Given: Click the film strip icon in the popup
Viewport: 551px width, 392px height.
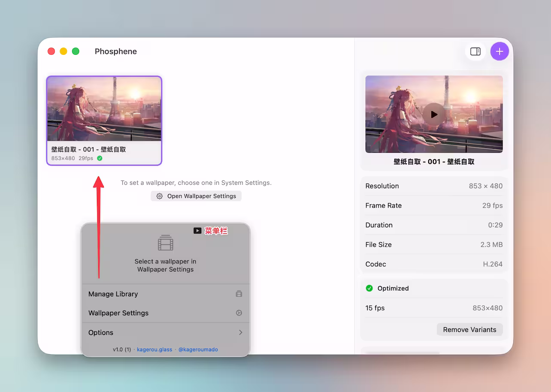Looking at the screenshot, I should click(165, 243).
